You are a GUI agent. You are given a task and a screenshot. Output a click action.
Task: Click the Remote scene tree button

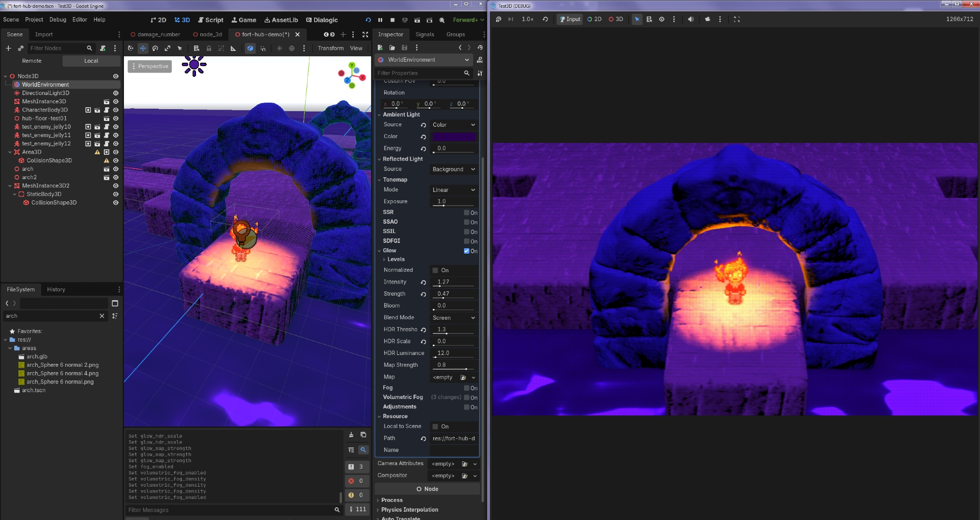(32, 61)
